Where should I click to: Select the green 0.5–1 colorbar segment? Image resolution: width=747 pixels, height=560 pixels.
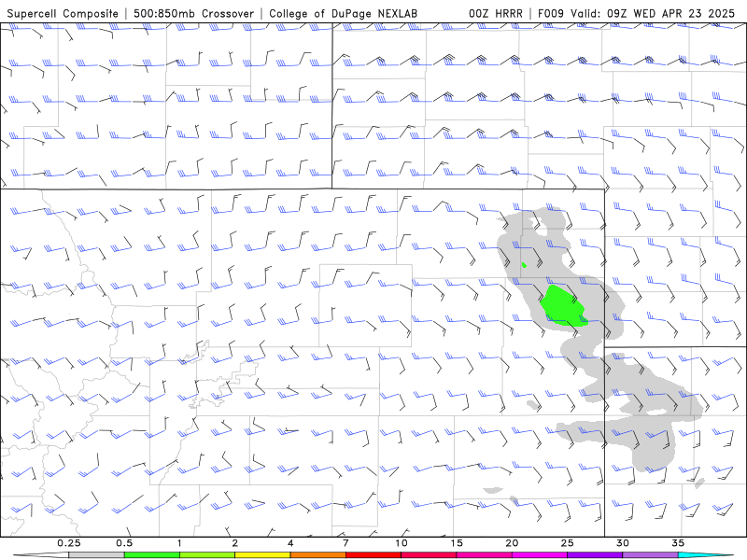tap(151, 555)
